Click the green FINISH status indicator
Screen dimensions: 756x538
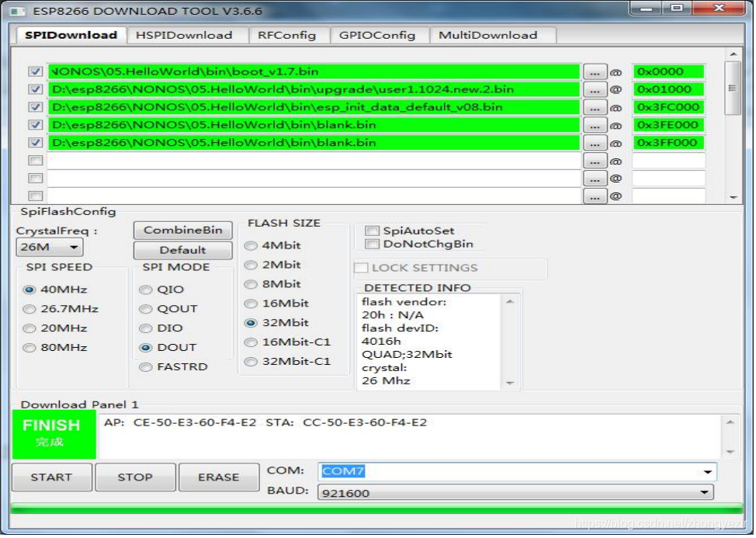(x=54, y=436)
